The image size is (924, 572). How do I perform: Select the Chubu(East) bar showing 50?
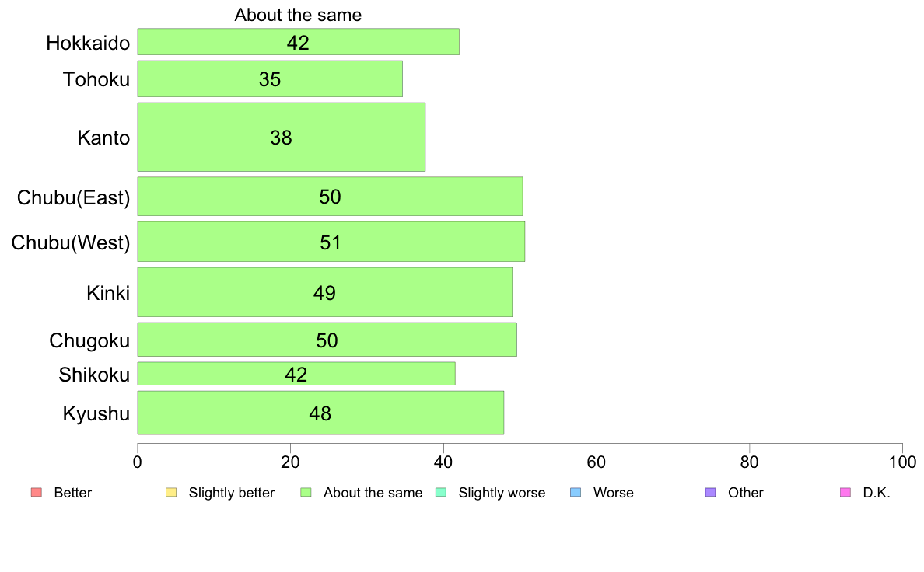tap(330, 196)
